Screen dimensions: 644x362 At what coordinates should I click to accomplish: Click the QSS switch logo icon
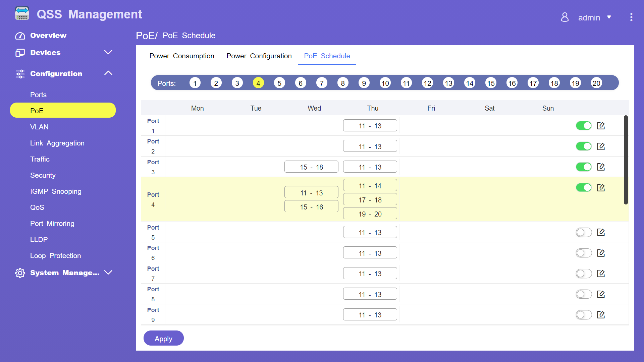coord(22,14)
